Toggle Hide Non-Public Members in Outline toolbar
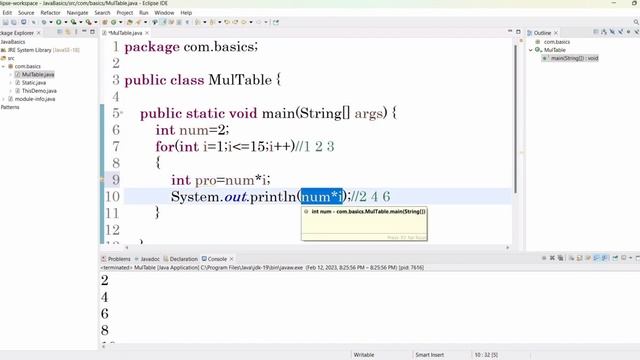 [629, 32]
